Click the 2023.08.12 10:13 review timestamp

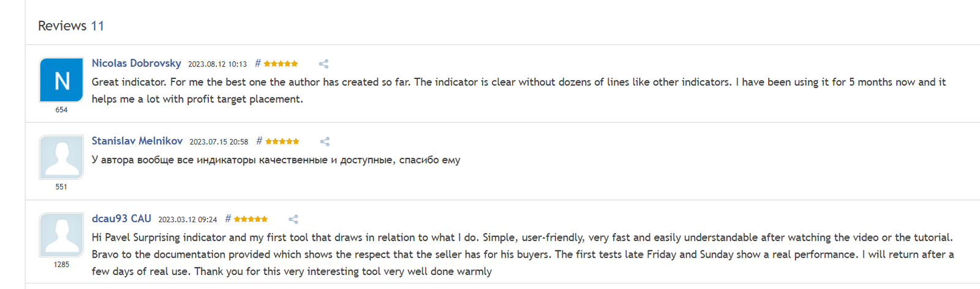pos(217,64)
